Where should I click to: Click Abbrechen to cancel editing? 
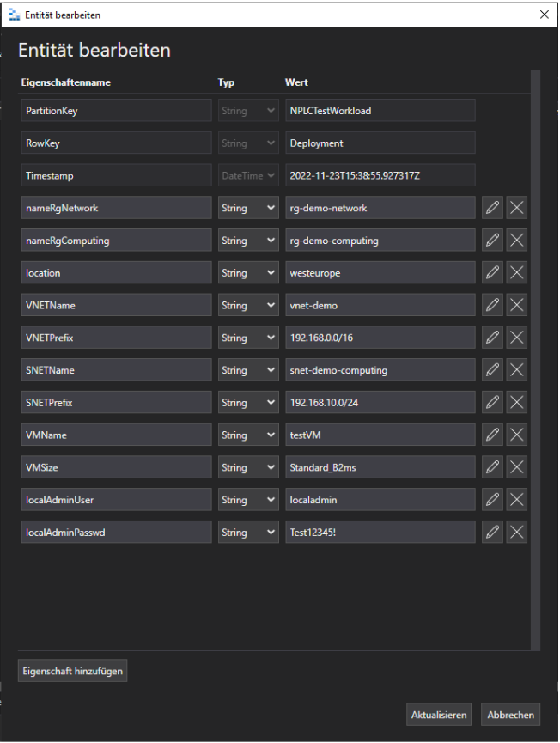pyautogui.click(x=510, y=714)
